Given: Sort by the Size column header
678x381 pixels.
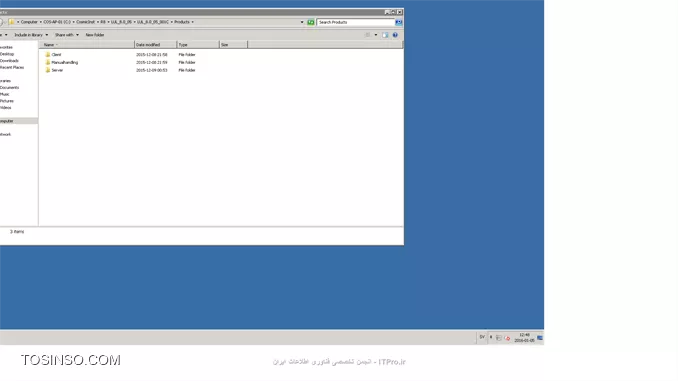Looking at the screenshot, I should [x=233, y=45].
